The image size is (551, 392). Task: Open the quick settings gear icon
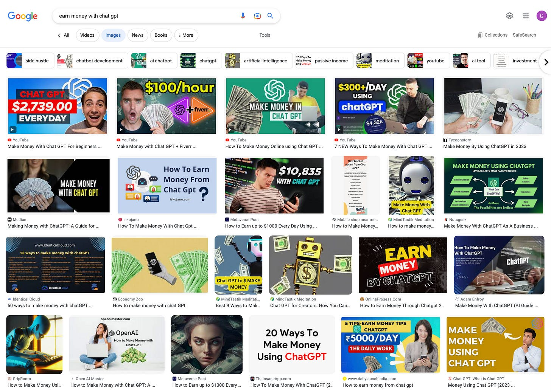tap(509, 16)
